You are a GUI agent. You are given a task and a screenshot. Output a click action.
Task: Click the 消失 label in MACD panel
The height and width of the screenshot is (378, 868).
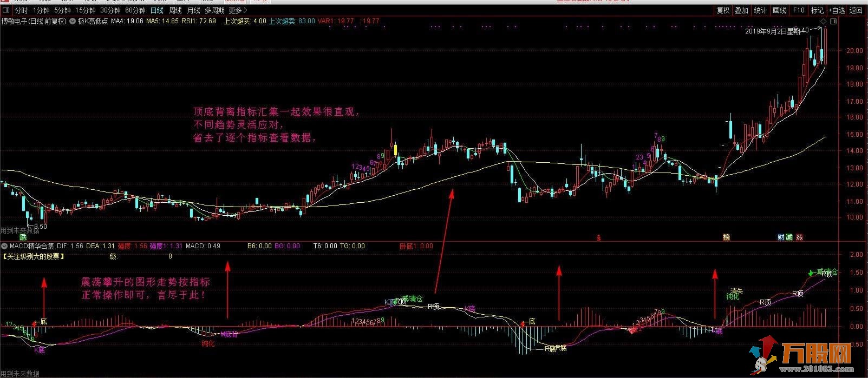[x=736, y=291]
